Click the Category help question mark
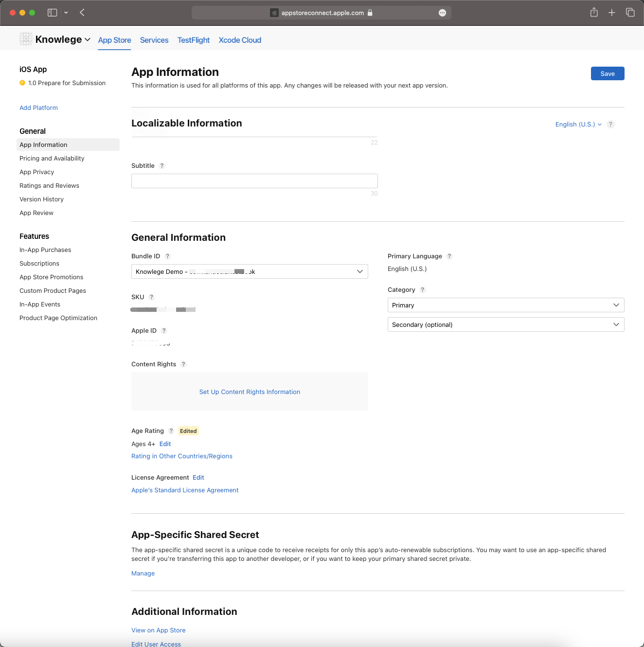Screen dimensions: 644x647 click(423, 290)
